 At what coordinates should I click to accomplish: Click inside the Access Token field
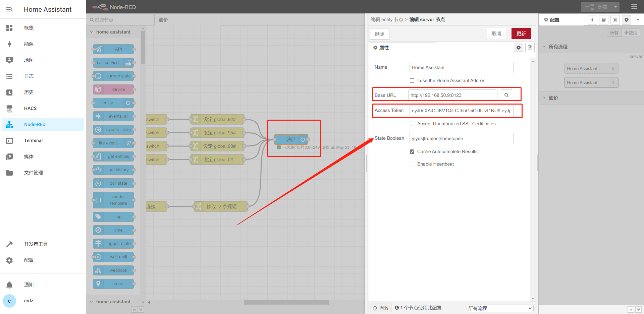[x=461, y=111]
